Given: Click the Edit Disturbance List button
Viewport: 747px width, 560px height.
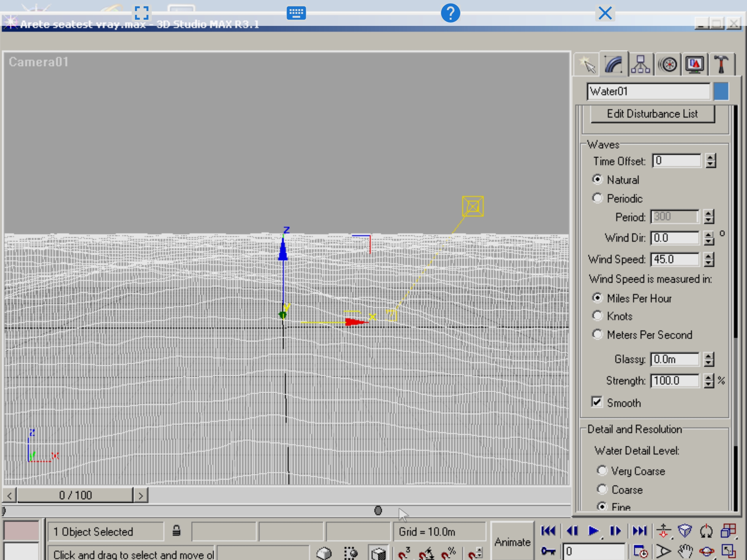Looking at the screenshot, I should pos(652,114).
